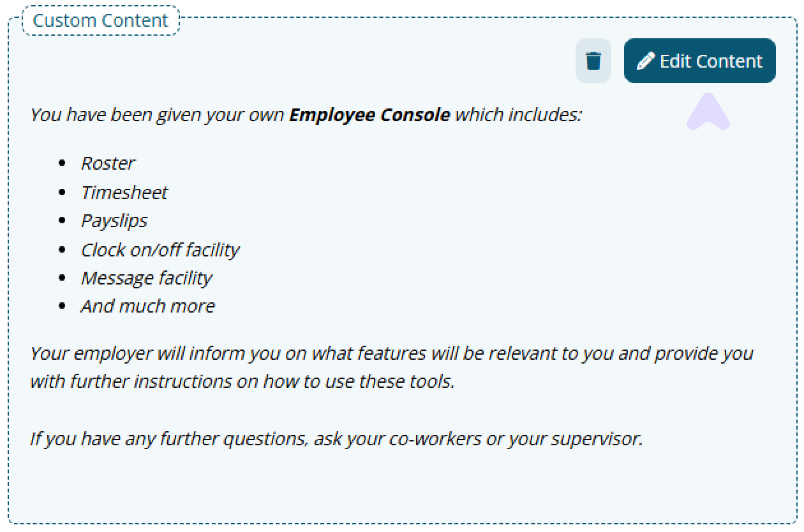Select the Roster list item
804x532 pixels.
pyautogui.click(x=108, y=163)
